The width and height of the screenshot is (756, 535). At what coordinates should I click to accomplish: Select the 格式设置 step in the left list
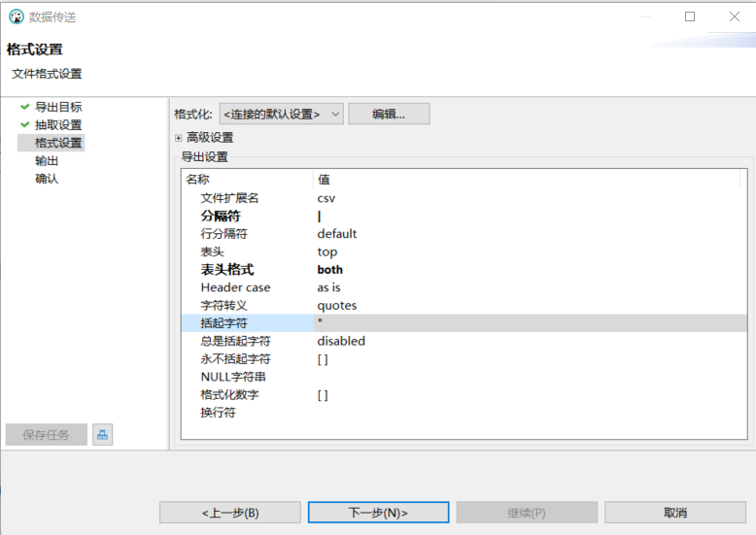coord(58,143)
